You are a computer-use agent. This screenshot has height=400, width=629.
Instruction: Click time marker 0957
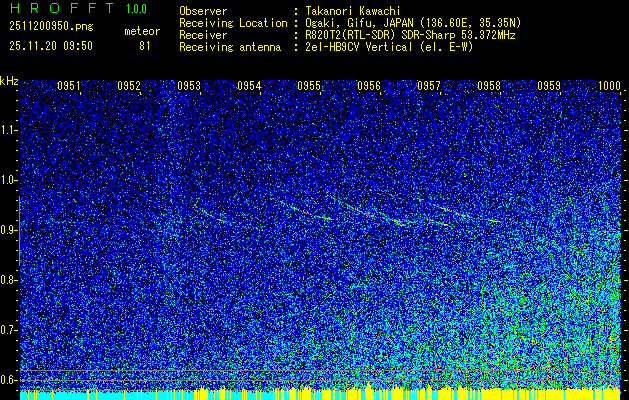pos(429,86)
